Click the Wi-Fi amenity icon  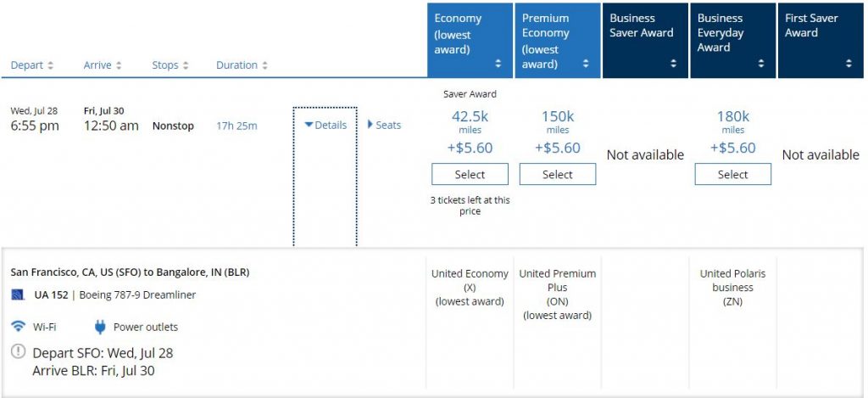(x=18, y=327)
